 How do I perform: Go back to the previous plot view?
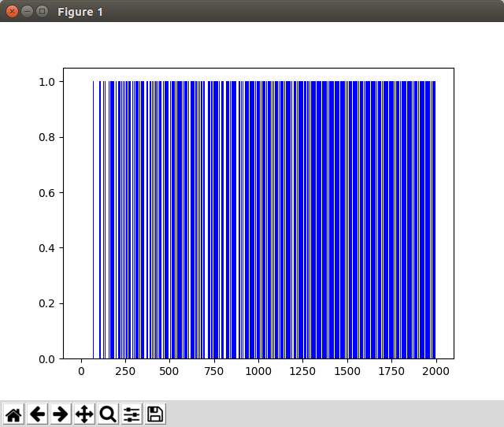tap(37, 414)
